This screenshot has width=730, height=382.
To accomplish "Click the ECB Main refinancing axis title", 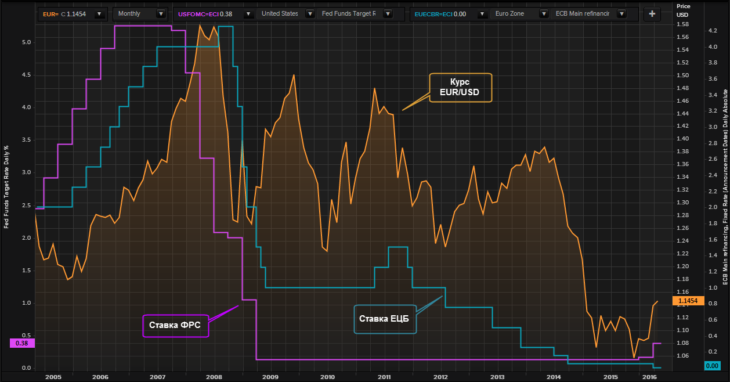I will pos(725,187).
